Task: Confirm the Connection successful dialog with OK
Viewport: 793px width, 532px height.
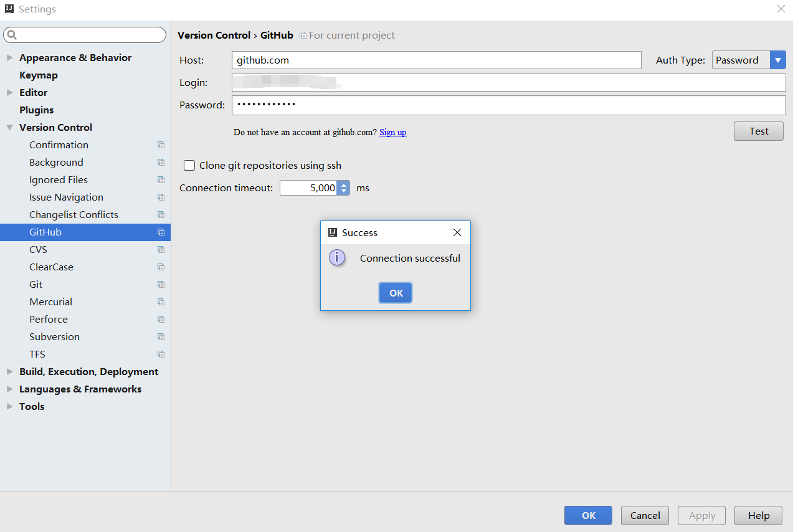Action: click(396, 293)
